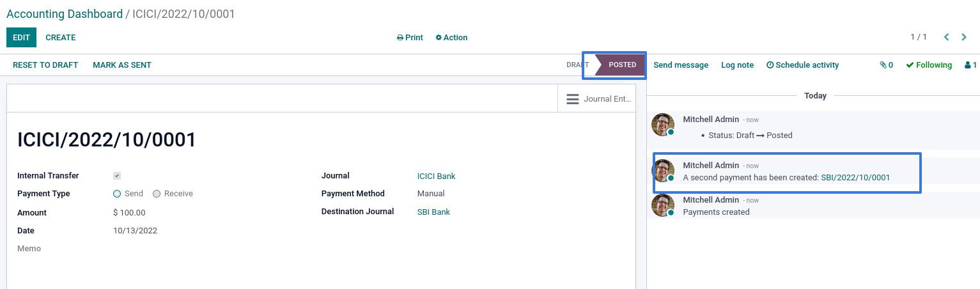Click the Schedule activity clock button
The image size is (980, 289).
coord(802,65)
